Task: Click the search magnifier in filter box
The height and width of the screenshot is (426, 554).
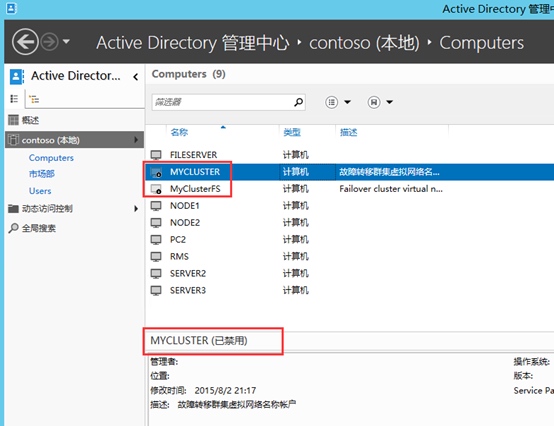Action: (x=299, y=102)
